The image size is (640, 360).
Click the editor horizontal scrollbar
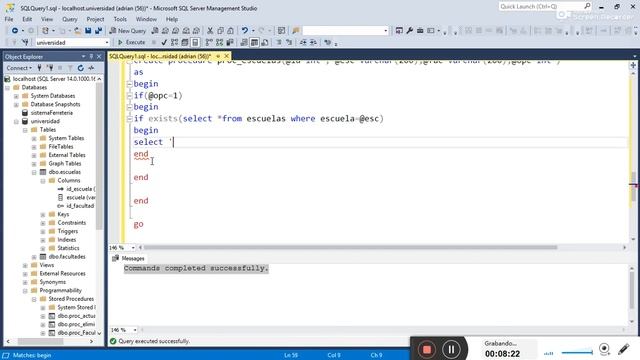click(x=350, y=247)
